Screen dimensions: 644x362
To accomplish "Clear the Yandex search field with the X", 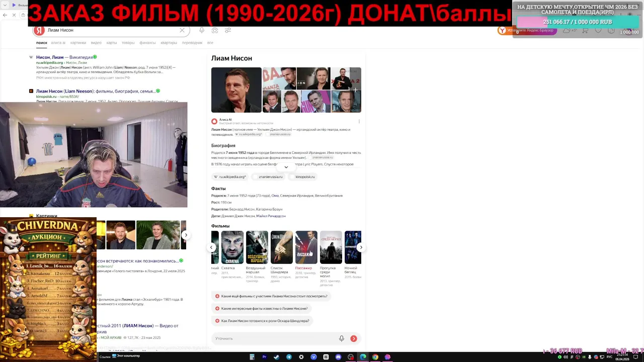I will click(x=182, y=30).
